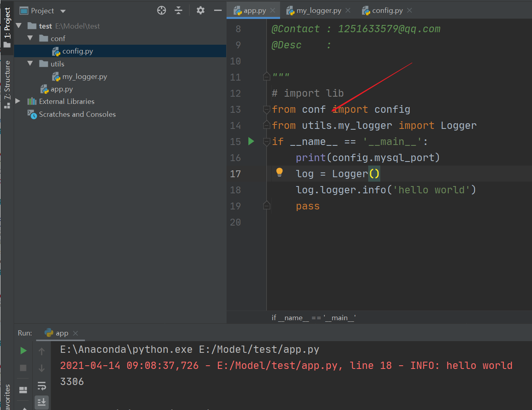Image resolution: width=532 pixels, height=410 pixels.
Task: Click E:/Model/test/app.py link in red log line
Action: tap(278, 365)
